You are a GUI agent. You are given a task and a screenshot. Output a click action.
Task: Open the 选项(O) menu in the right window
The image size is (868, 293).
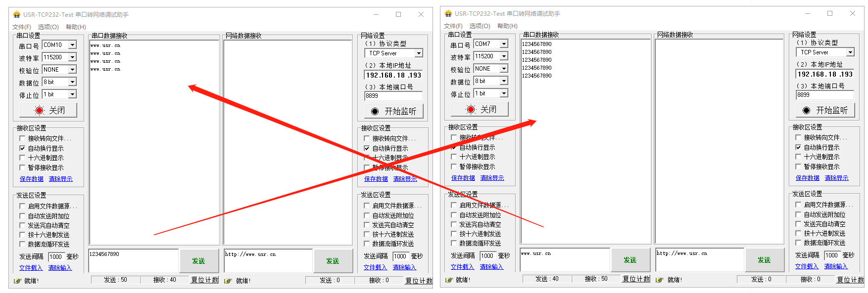(x=480, y=26)
